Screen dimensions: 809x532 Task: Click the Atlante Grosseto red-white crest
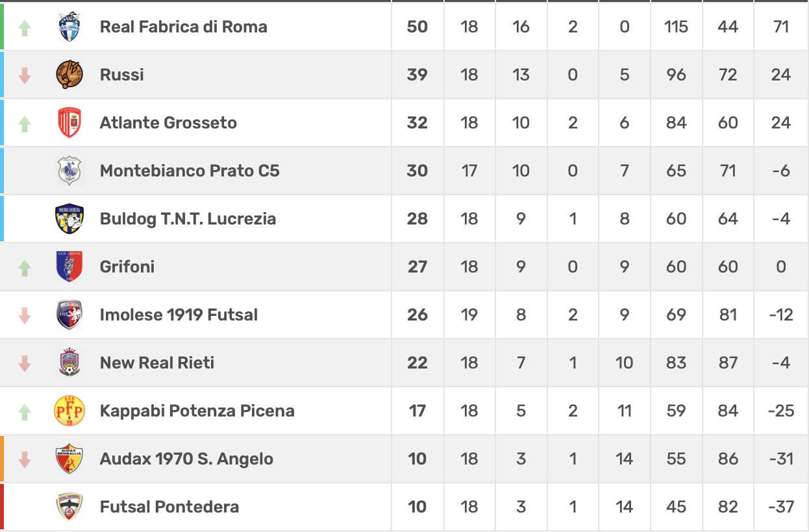coord(69,123)
